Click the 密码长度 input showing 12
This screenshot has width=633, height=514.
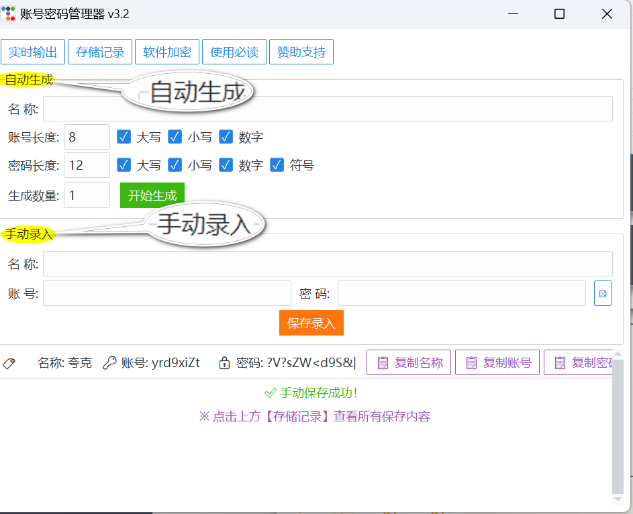(x=87, y=165)
